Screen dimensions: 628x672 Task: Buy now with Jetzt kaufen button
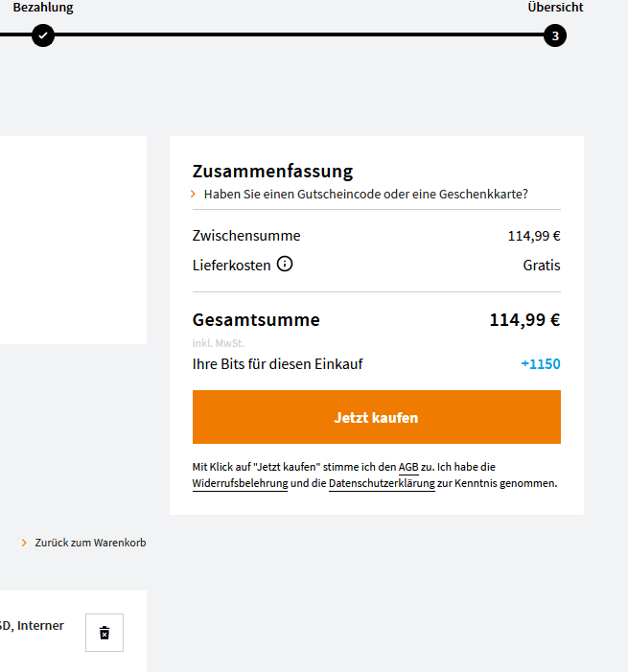click(377, 417)
